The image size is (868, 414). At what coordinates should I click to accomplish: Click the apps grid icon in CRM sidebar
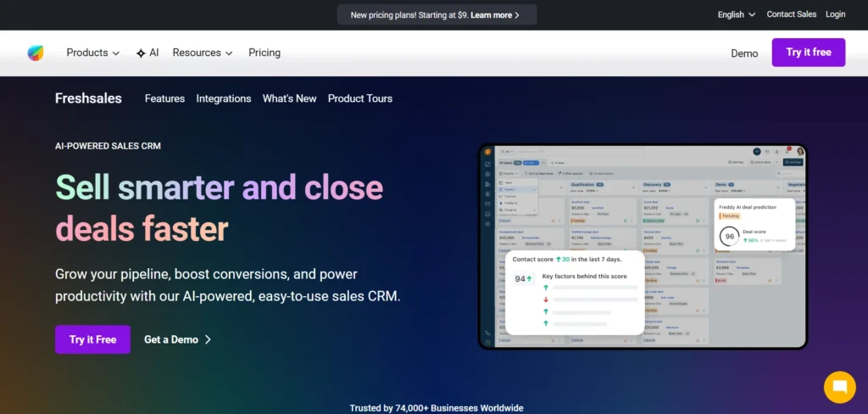[x=487, y=343]
